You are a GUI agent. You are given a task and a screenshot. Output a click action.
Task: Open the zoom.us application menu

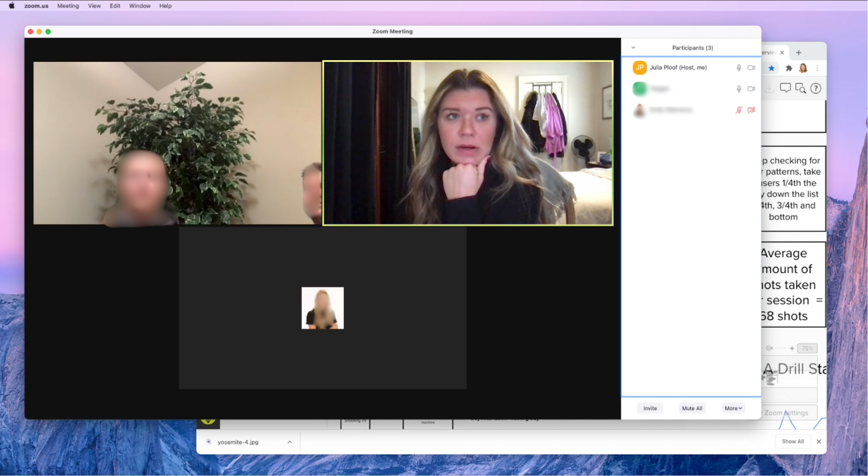point(36,6)
